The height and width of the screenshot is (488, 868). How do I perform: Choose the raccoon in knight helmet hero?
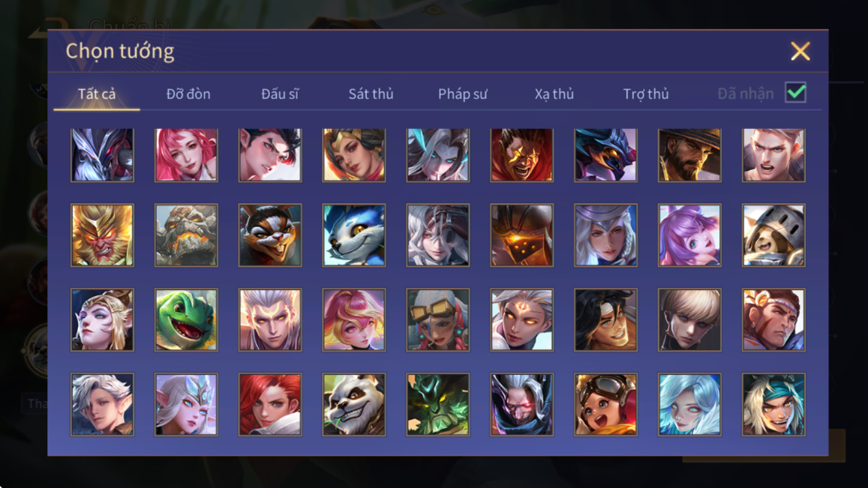(x=773, y=235)
